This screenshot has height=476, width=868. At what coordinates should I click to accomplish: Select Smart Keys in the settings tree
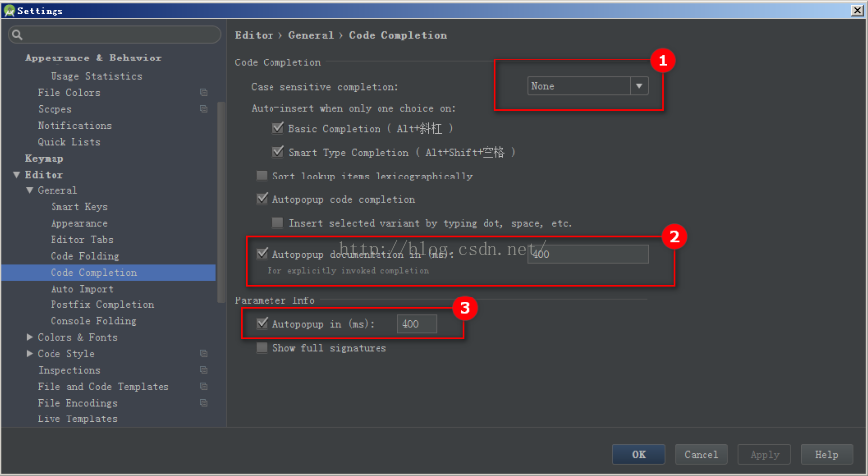tap(79, 207)
